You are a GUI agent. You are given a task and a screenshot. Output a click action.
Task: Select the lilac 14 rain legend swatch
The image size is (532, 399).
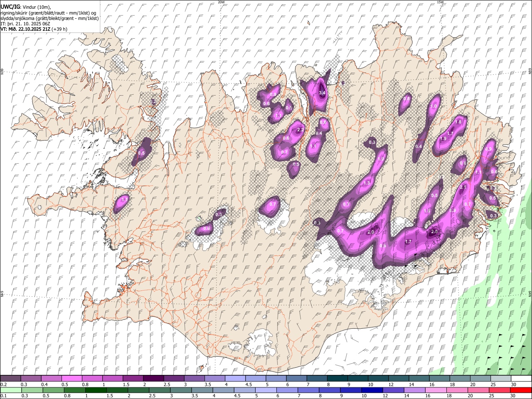coord(415,390)
